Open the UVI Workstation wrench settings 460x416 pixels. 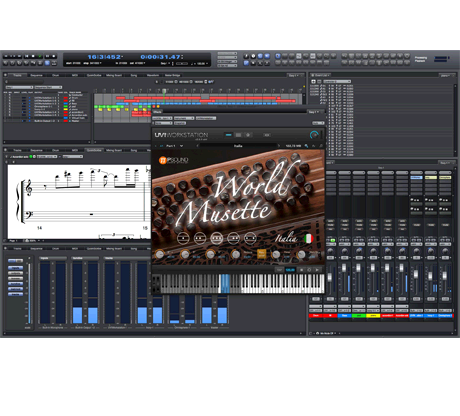[x=307, y=146]
